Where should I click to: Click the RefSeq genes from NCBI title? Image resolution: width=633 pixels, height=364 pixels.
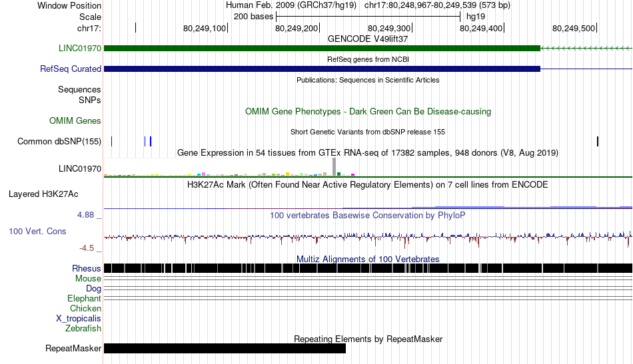[368, 59]
